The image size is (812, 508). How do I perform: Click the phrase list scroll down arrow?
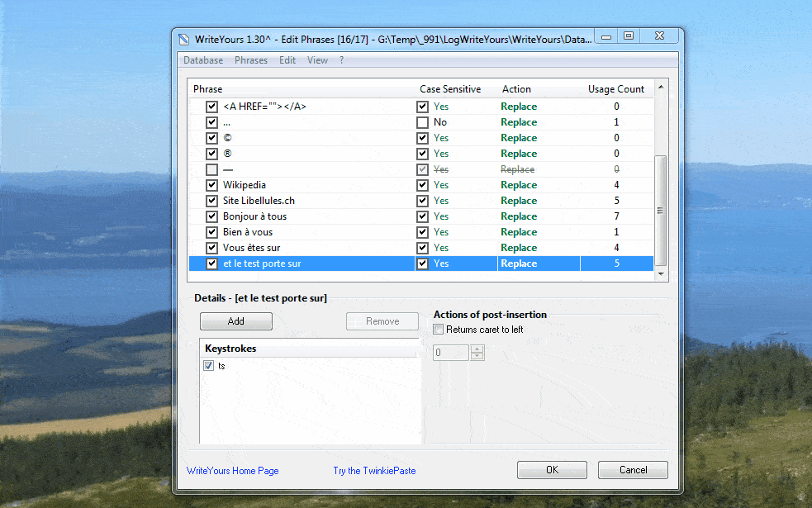(x=661, y=274)
